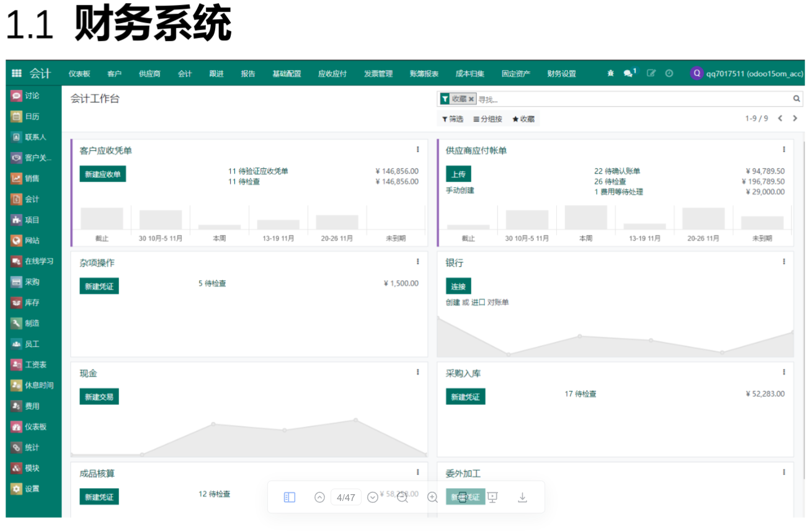This screenshot has width=810, height=532.
Task: Select 销售 in the left sidebar
Action: tap(32, 179)
